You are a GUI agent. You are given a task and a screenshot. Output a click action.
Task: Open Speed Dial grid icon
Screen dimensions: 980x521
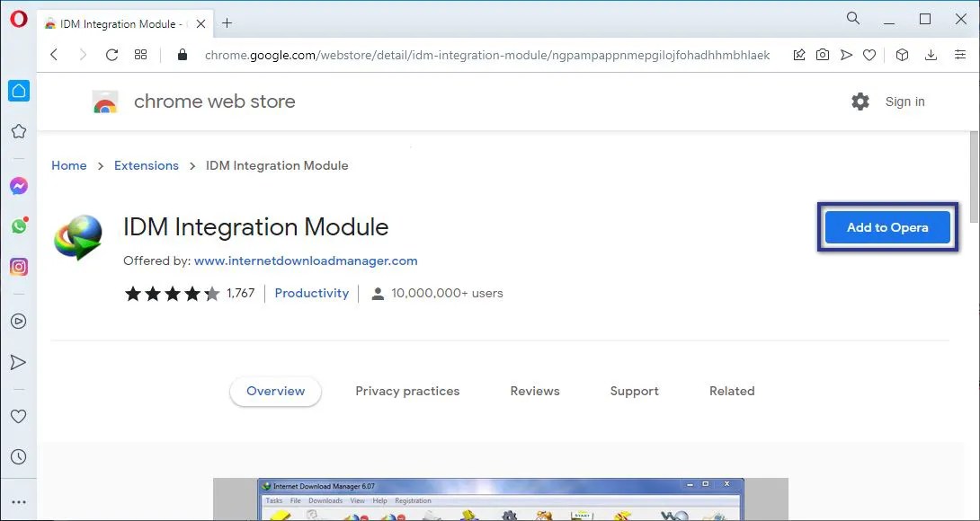tap(140, 55)
